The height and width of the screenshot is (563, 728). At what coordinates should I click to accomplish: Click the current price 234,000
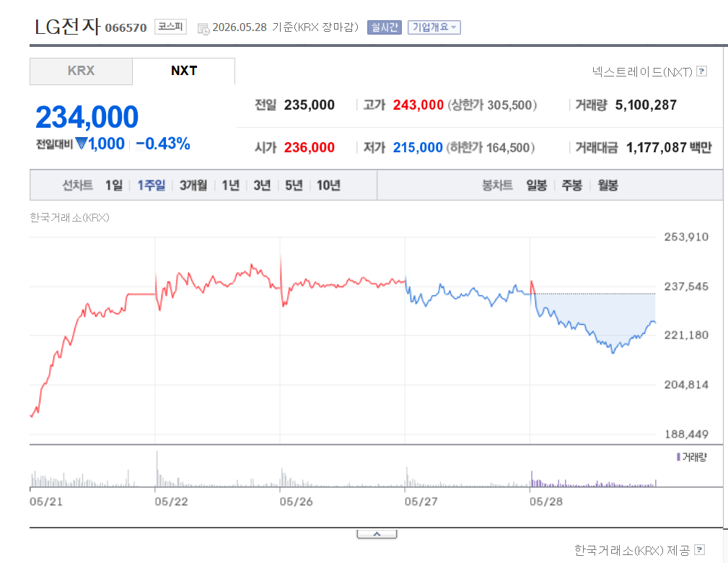[87, 117]
